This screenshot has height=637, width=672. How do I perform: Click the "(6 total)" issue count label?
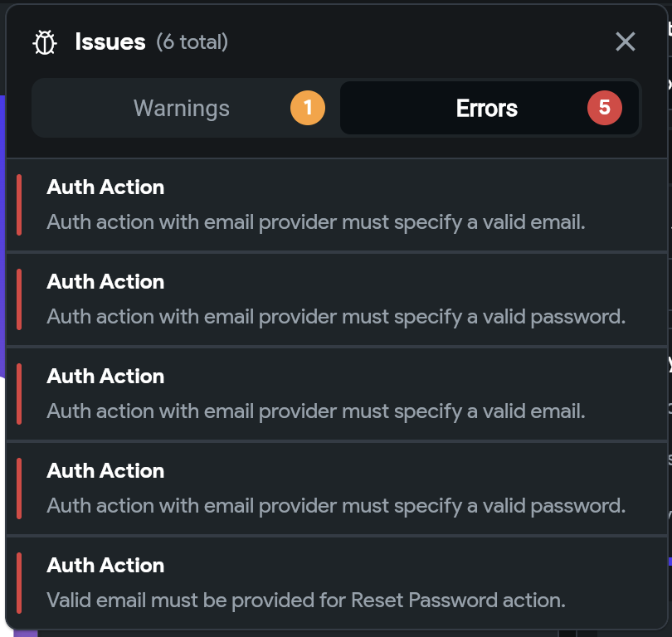(x=192, y=42)
